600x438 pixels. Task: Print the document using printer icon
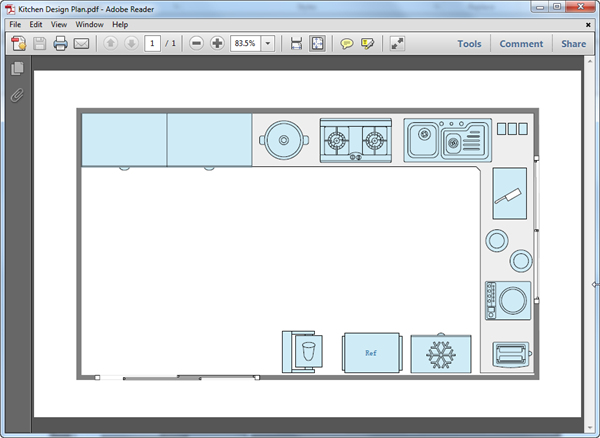click(x=60, y=44)
